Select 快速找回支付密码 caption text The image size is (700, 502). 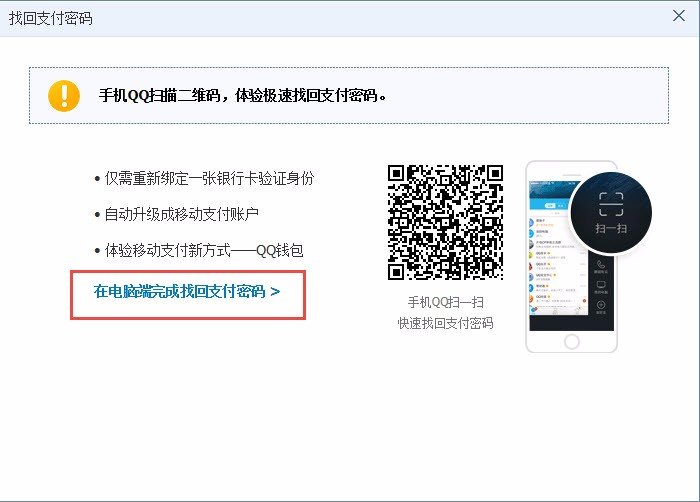click(446, 323)
